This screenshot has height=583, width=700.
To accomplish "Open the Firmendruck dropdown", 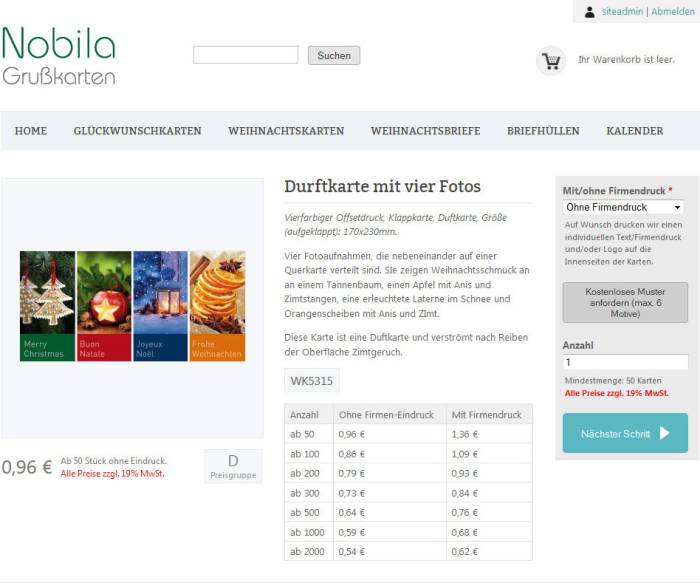I will tap(624, 207).
